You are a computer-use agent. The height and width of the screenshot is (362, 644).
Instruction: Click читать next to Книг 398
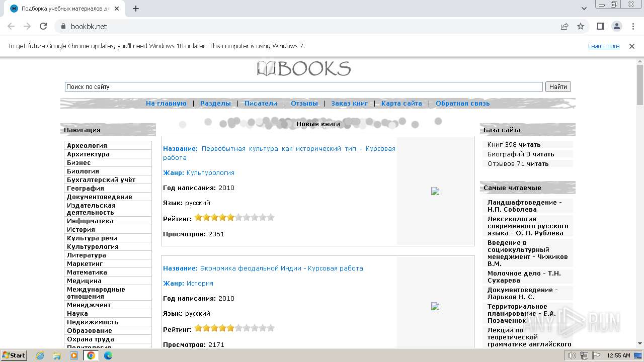pyautogui.click(x=530, y=144)
